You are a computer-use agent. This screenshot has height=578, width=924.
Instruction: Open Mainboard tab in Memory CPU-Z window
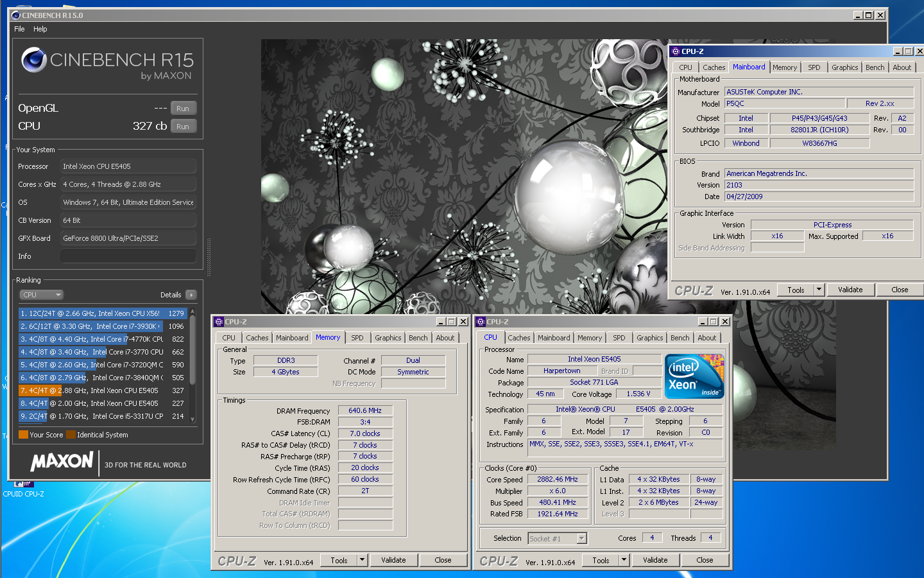(x=292, y=338)
